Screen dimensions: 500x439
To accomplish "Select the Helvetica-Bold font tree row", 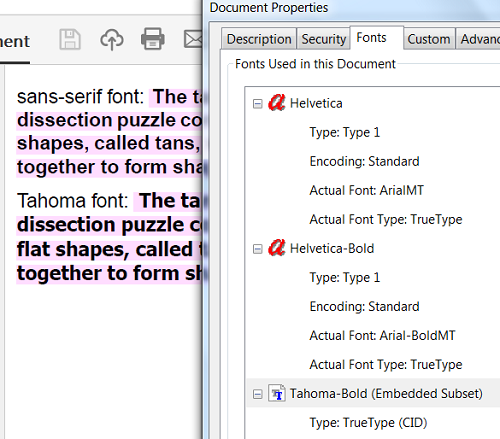I will coord(332,248).
